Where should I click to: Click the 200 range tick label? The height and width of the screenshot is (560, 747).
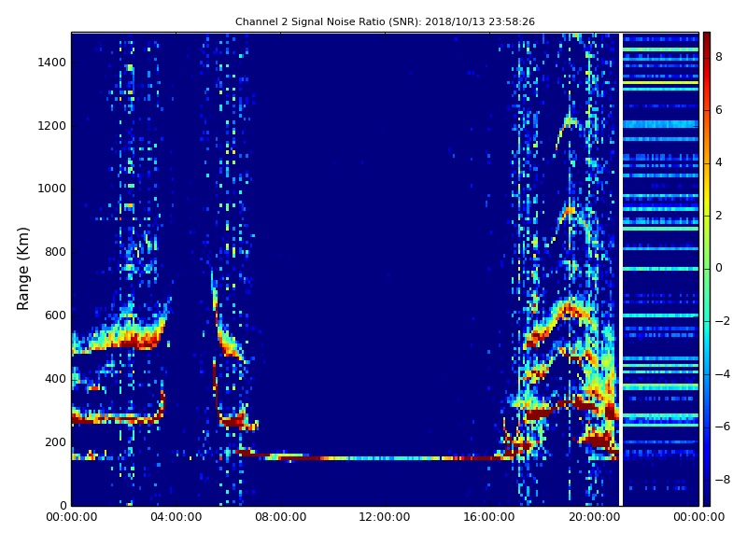pyautogui.click(x=55, y=441)
